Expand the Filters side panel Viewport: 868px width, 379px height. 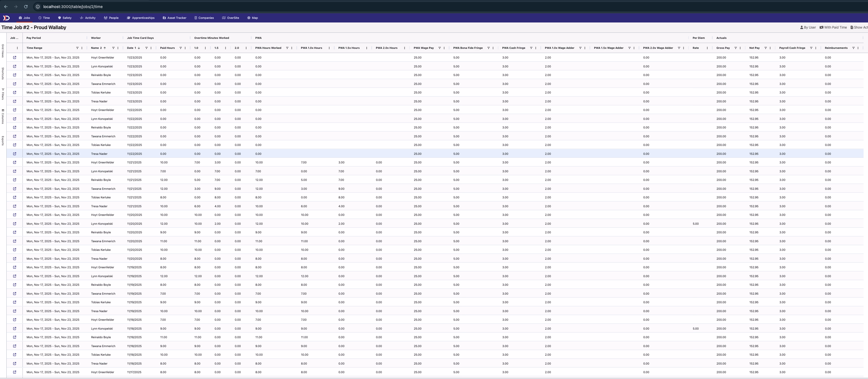tap(3, 94)
